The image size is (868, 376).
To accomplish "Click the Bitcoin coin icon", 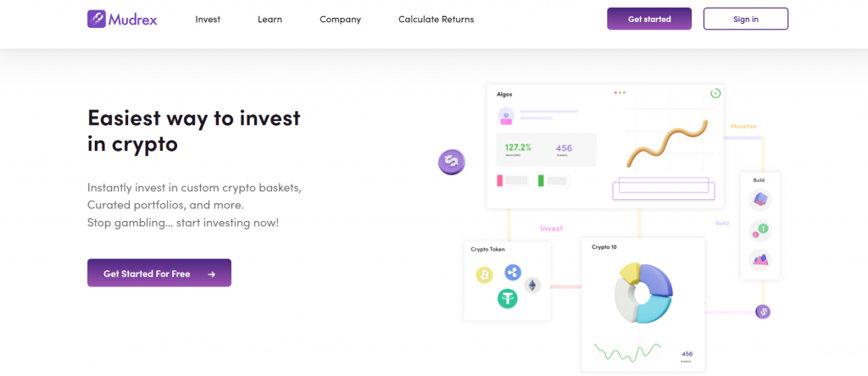I will (484, 275).
